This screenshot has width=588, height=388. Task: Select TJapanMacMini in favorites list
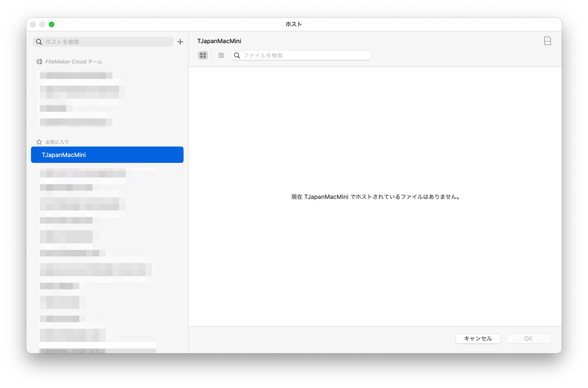tap(107, 155)
